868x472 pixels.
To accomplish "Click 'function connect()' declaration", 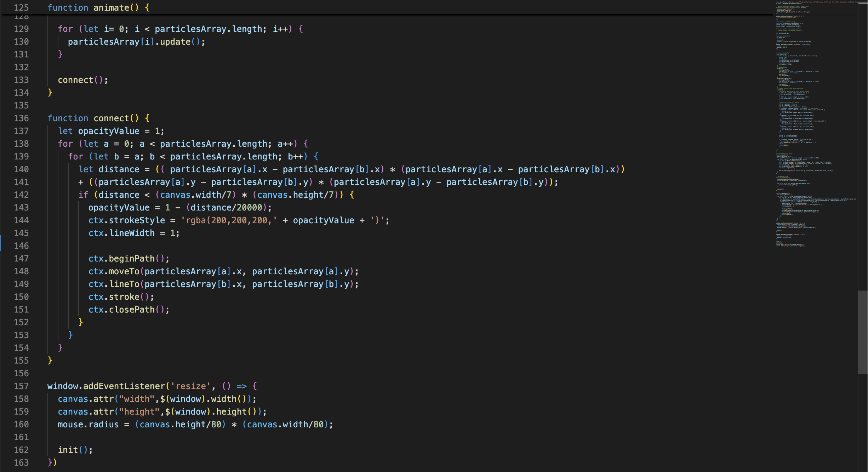I will [98, 118].
